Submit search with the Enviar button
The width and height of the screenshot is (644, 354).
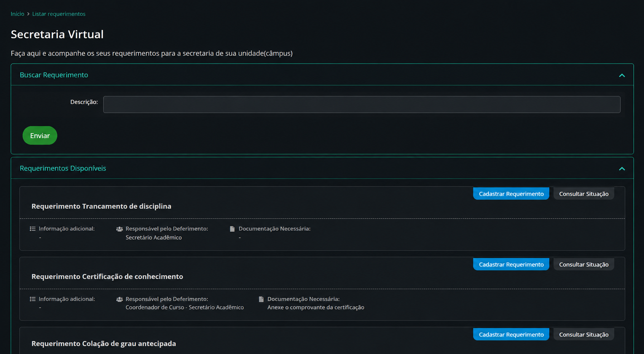[40, 136]
